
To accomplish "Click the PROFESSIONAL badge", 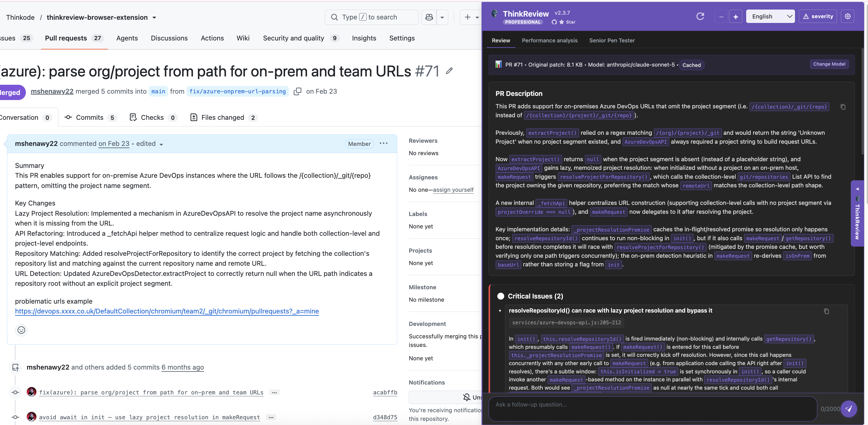I will [523, 22].
